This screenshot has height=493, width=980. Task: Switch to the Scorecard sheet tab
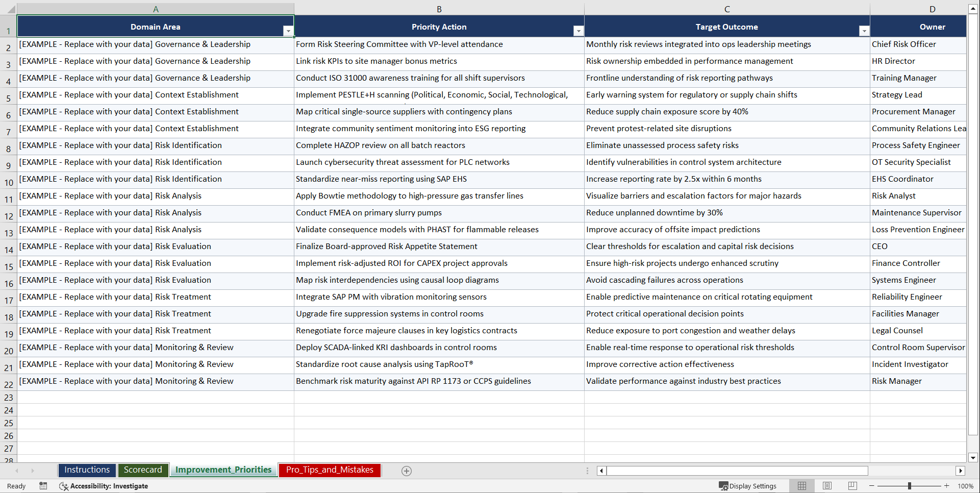point(143,470)
